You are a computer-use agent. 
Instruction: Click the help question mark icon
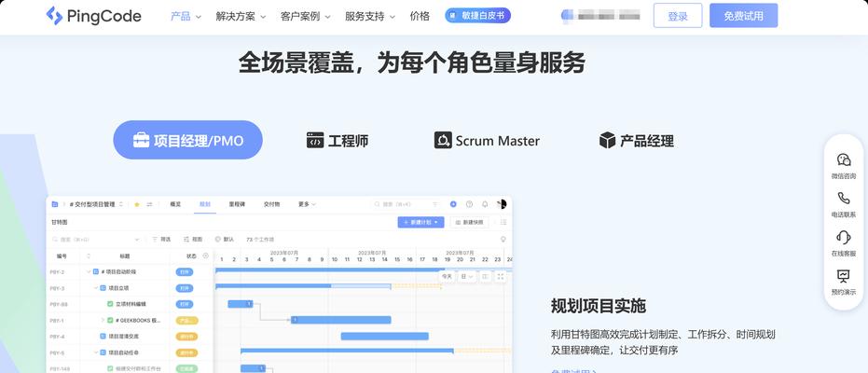point(470,204)
